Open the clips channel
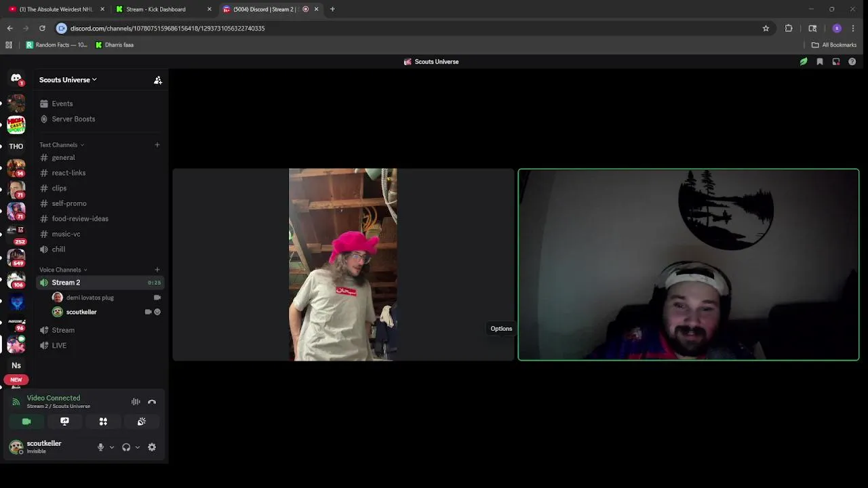 (x=102, y=188)
